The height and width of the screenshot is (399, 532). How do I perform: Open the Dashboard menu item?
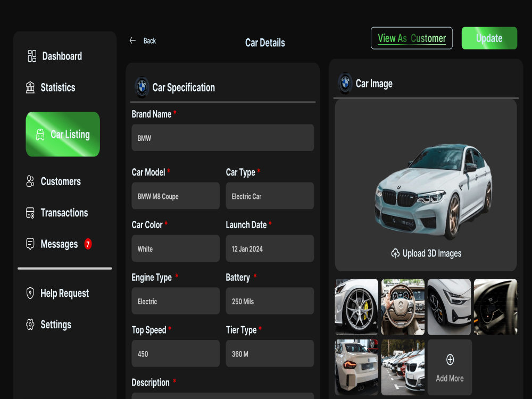click(55, 56)
